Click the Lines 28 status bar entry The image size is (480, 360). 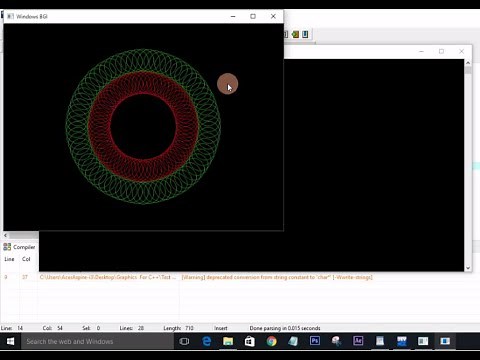click(x=132, y=328)
